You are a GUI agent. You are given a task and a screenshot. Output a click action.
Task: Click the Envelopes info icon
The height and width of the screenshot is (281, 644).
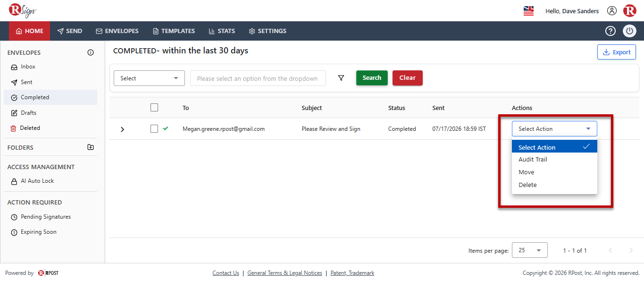pos(91,52)
